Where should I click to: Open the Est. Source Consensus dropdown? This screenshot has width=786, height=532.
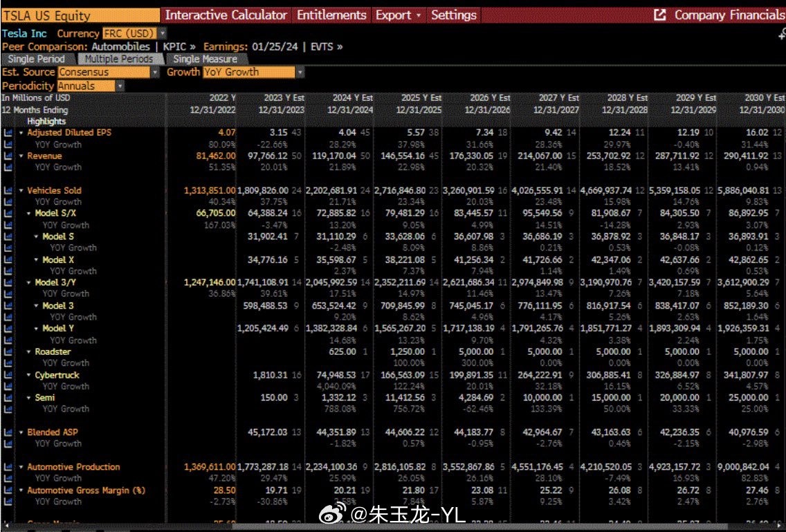click(x=154, y=72)
